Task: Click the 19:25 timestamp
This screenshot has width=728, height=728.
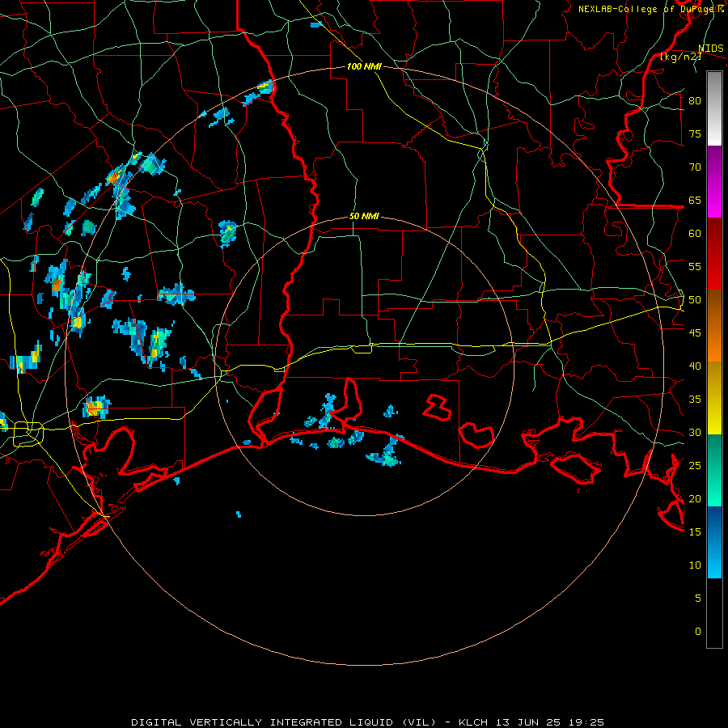Action: coord(586,722)
